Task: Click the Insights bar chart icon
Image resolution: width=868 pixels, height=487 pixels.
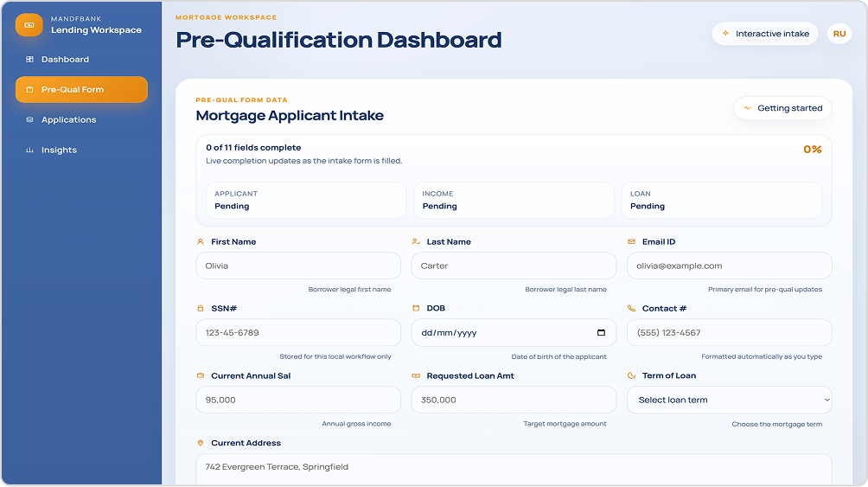Action: pos(30,151)
